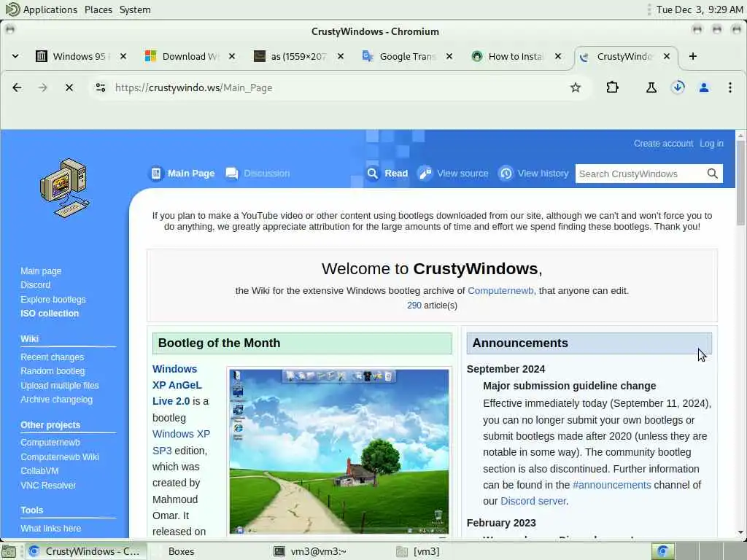Click the Create account link
The height and width of the screenshot is (560, 747).
[x=663, y=144]
